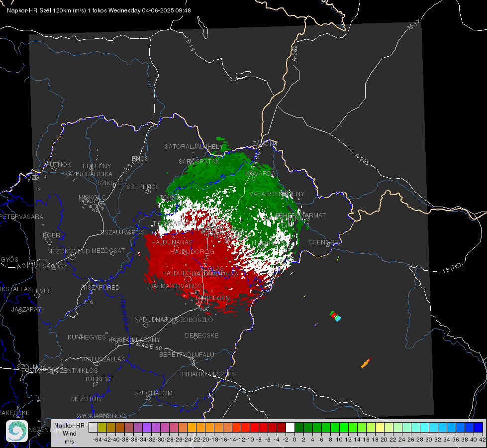
Task: Choose the olive swatch above label -64
Action: coord(102,428)
